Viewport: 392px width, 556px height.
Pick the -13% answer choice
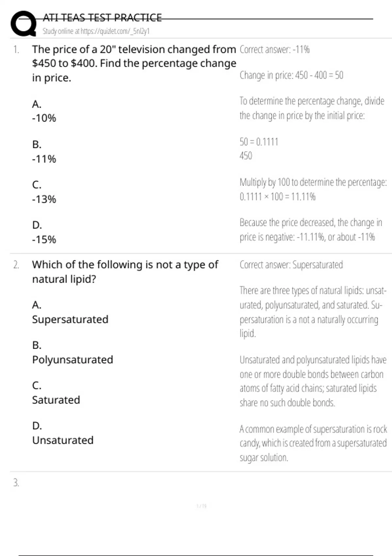tap(44, 199)
